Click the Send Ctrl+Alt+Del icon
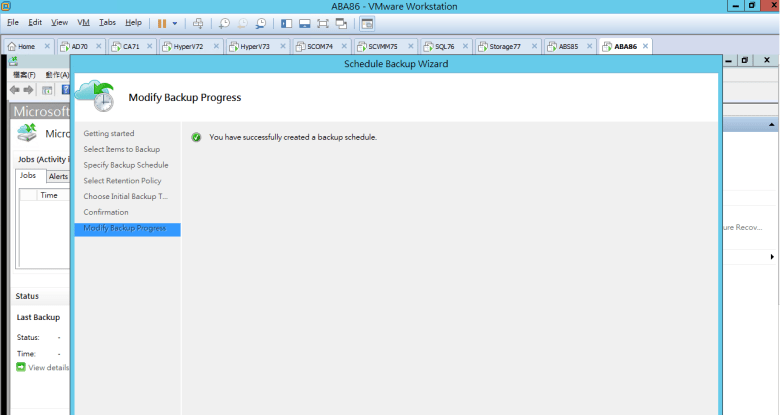Viewport: 780px width, 415px height. click(x=198, y=22)
